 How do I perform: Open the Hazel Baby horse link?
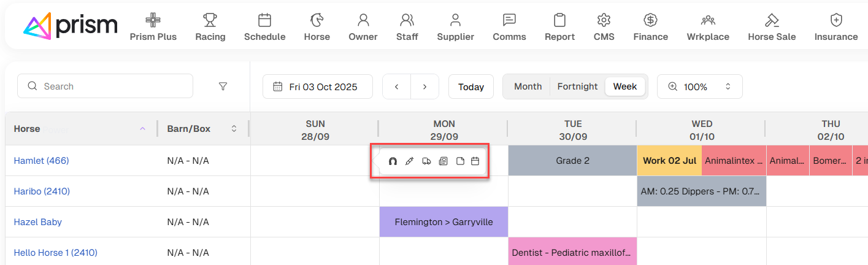point(38,222)
